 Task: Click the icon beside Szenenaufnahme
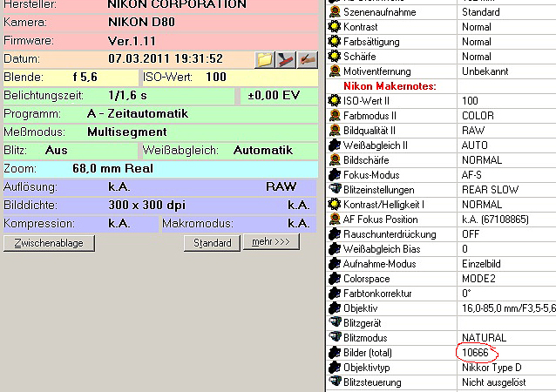point(335,12)
